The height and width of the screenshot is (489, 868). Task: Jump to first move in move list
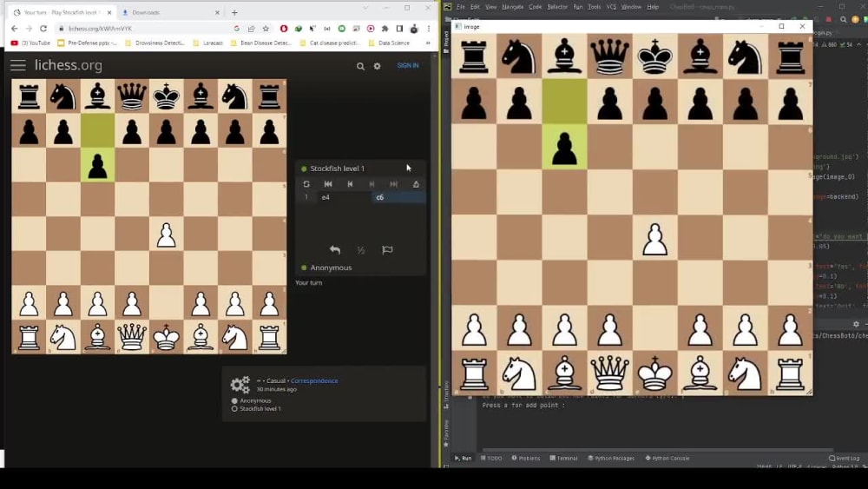tap(328, 184)
